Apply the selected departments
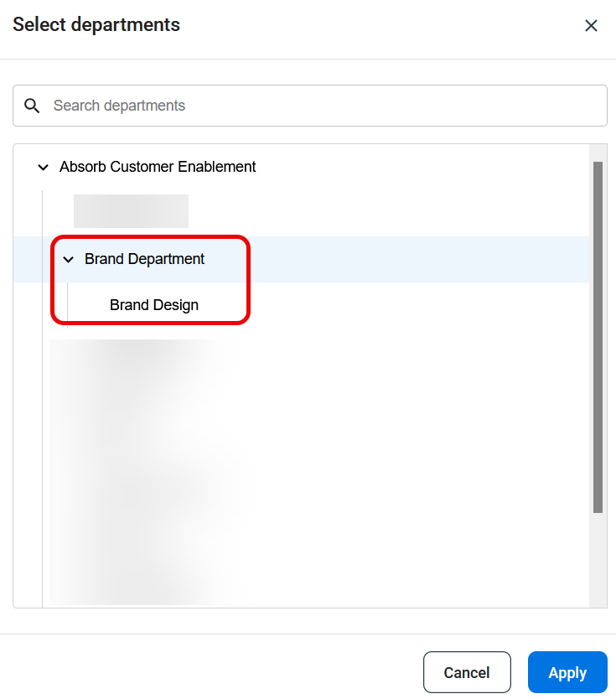Viewport: 616px width, 699px height. [567, 672]
